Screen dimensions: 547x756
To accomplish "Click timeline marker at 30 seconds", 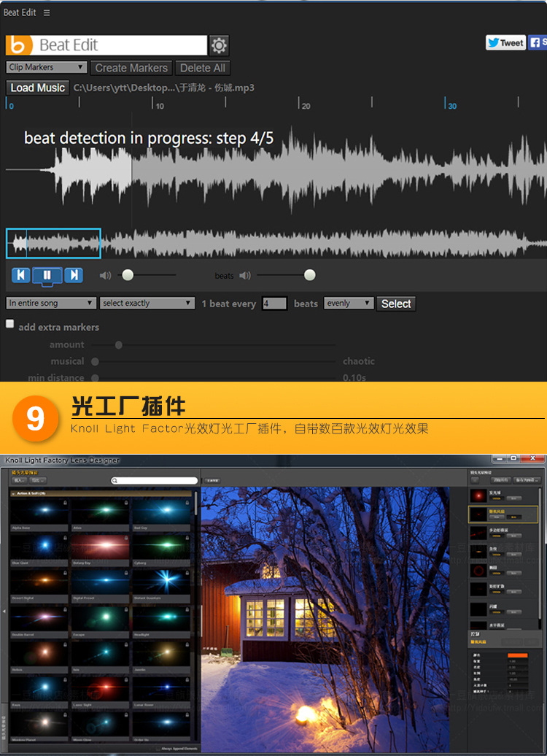I will click(451, 104).
